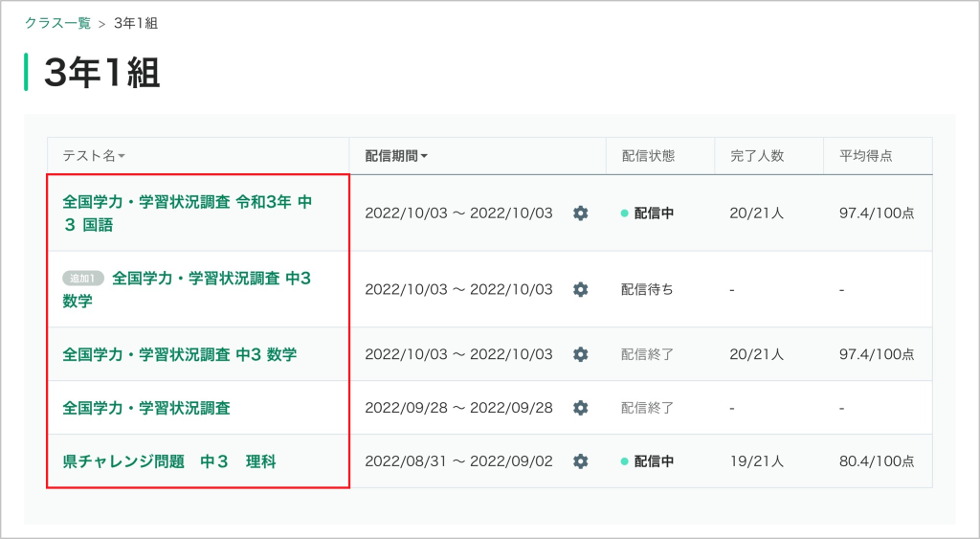The image size is (980, 539).
Task: Open gear settings for 県チャレンジ問題 row
Action: click(581, 461)
